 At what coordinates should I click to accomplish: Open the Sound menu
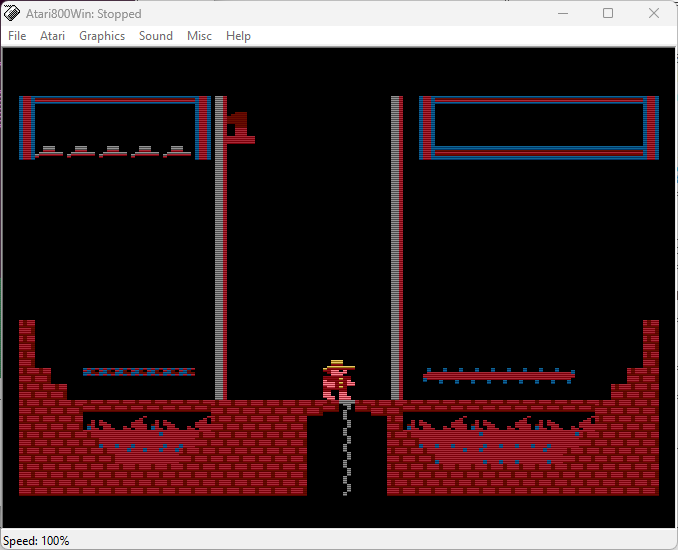156,36
